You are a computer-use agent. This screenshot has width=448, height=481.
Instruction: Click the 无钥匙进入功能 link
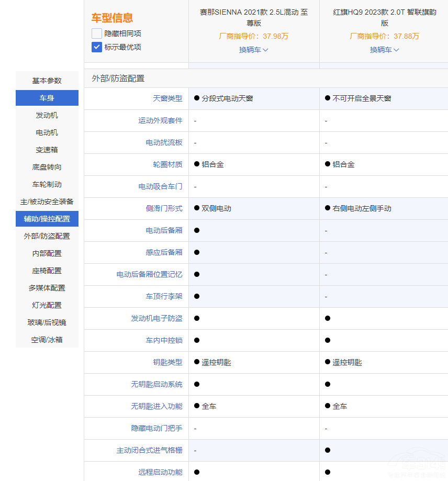(x=156, y=406)
